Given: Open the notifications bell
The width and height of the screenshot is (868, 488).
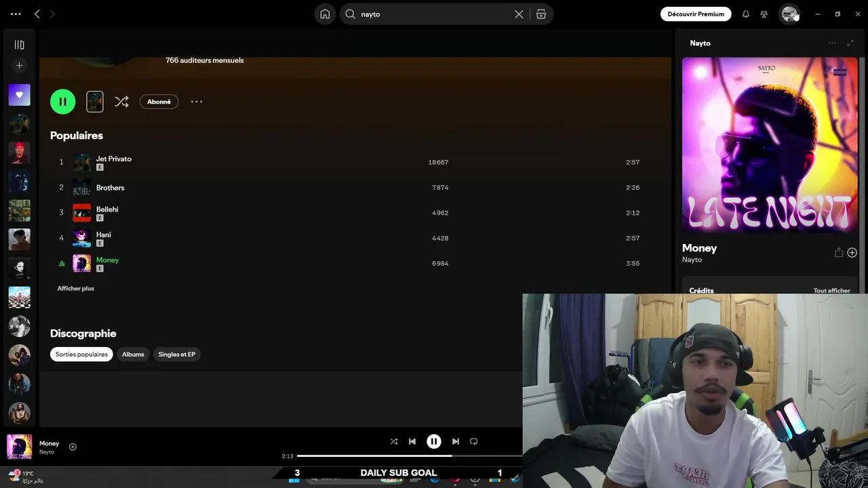Looking at the screenshot, I should coord(745,14).
